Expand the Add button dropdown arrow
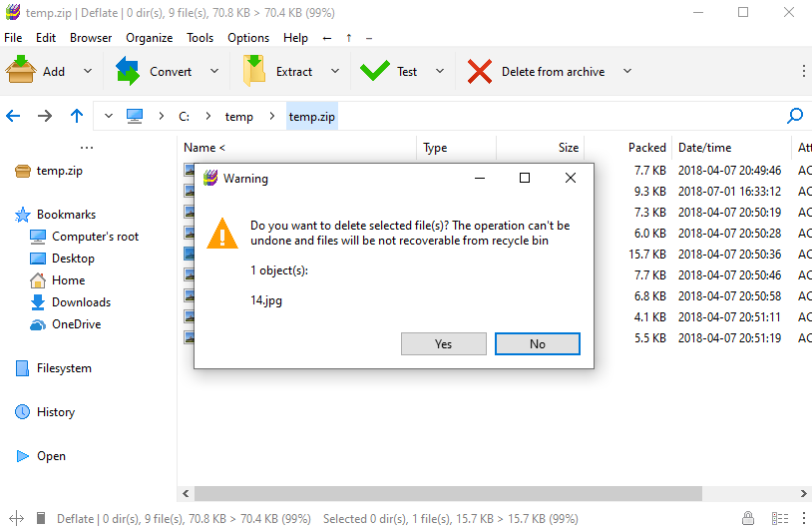812x532 pixels. [x=88, y=71]
